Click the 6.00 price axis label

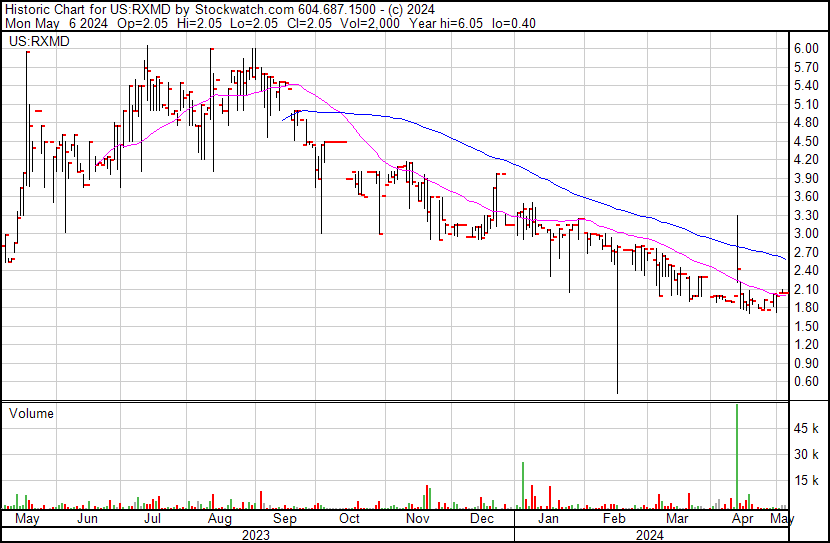(x=806, y=49)
